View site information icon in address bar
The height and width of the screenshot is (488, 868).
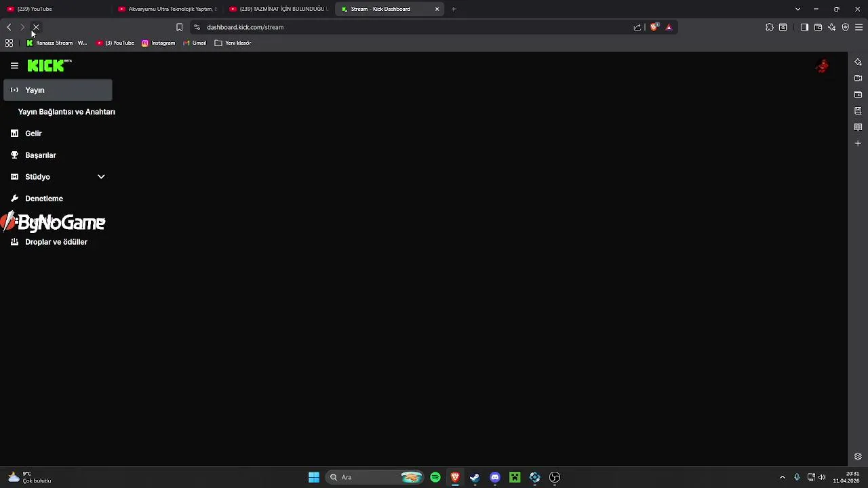[197, 27]
